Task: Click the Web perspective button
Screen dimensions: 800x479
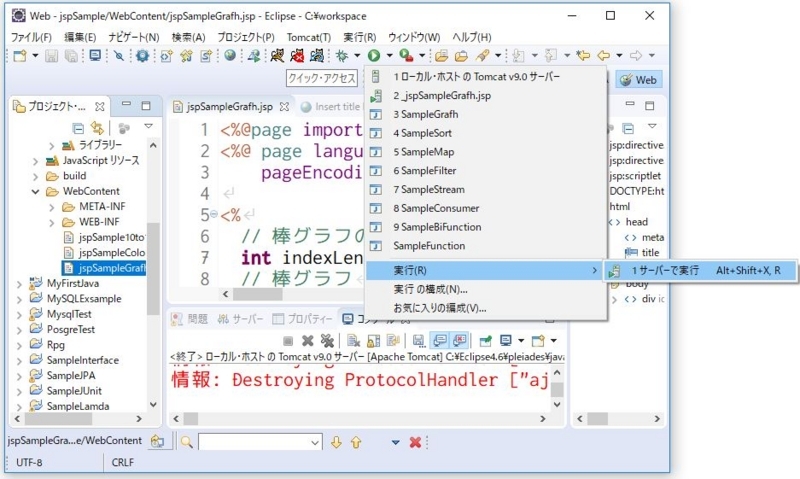Action: click(639, 80)
